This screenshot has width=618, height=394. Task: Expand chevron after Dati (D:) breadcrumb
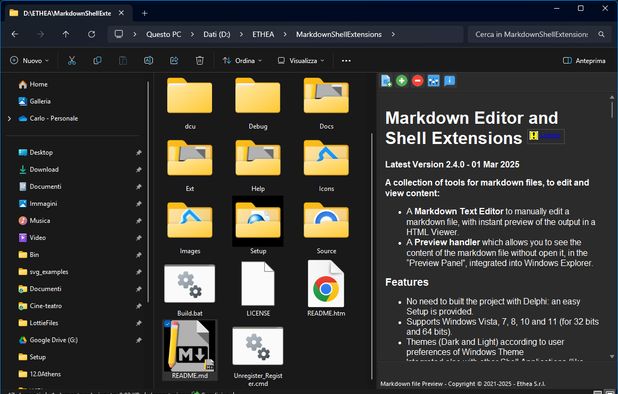click(x=241, y=34)
